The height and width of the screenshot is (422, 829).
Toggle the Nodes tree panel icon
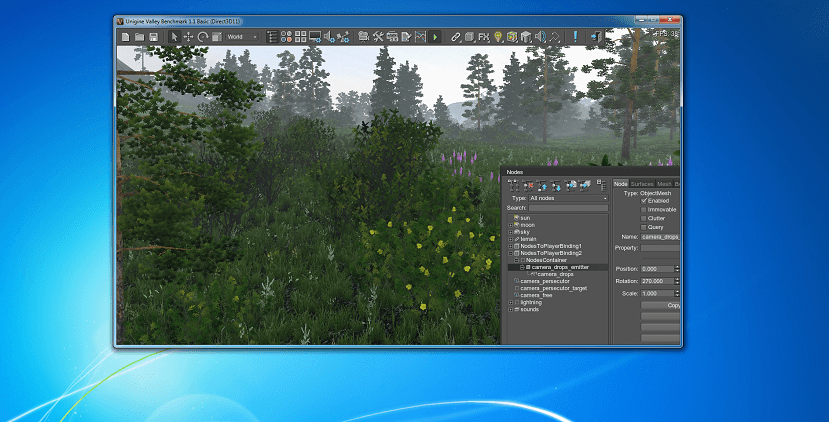click(x=272, y=36)
